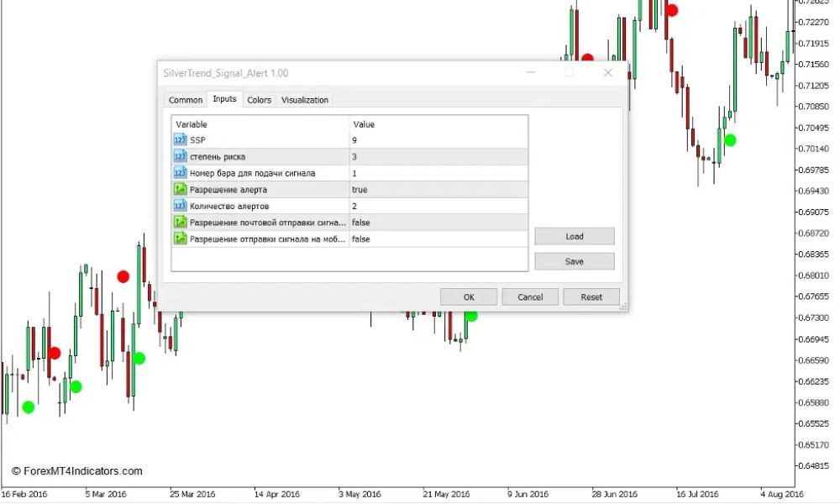Click the icon for Разрешение почтовой отправки сигнала
Image resolution: width=840 pixels, height=504 pixels.
(180, 223)
